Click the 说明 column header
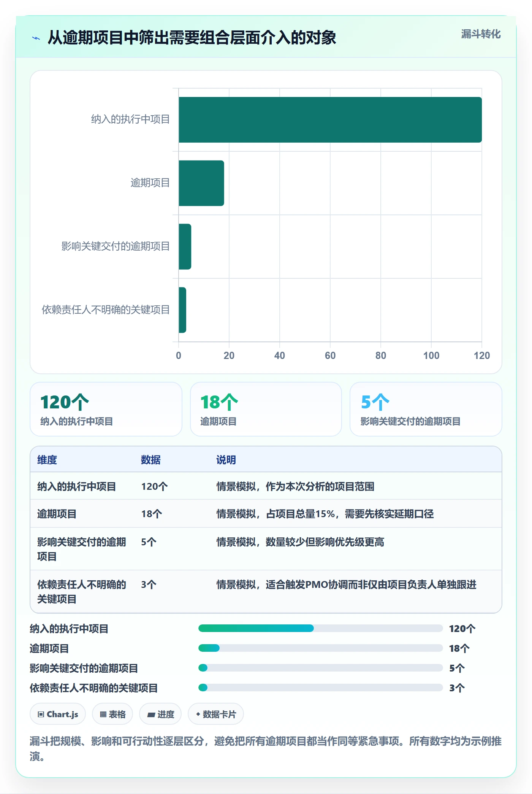 [226, 460]
